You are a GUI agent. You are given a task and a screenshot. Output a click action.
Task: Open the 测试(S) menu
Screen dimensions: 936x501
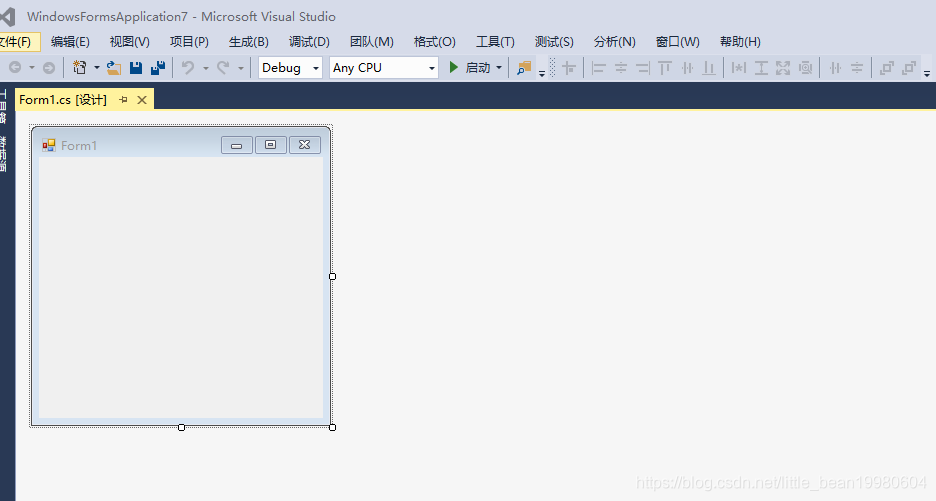[x=554, y=42]
